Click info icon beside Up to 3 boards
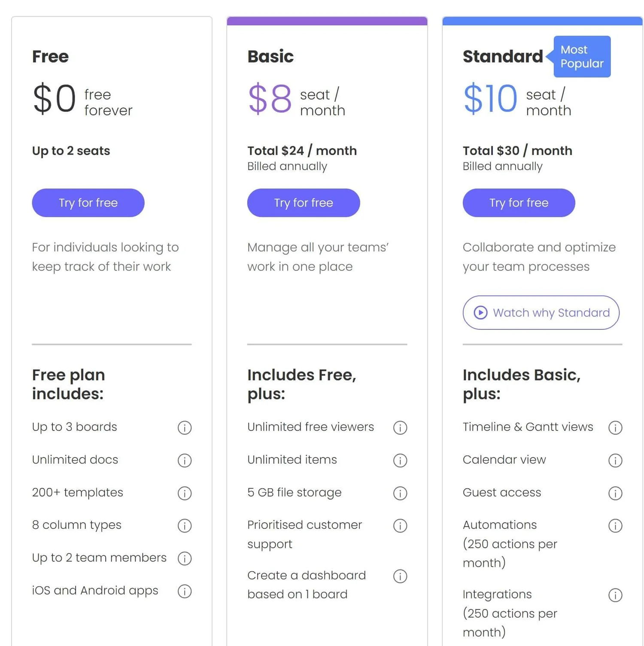 coord(185,428)
